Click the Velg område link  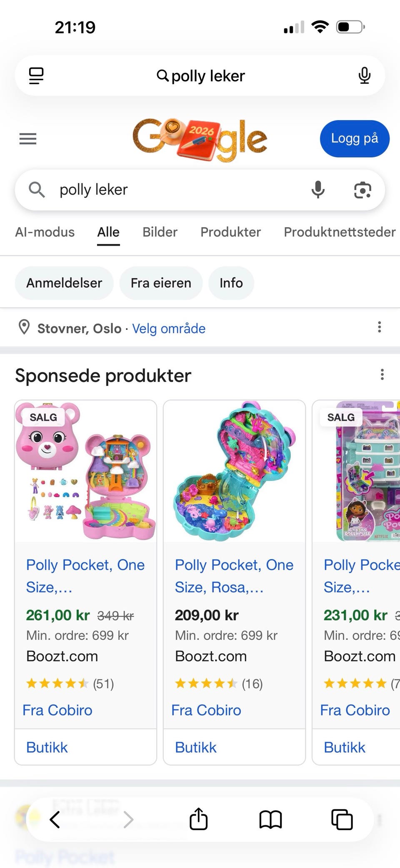point(169,329)
